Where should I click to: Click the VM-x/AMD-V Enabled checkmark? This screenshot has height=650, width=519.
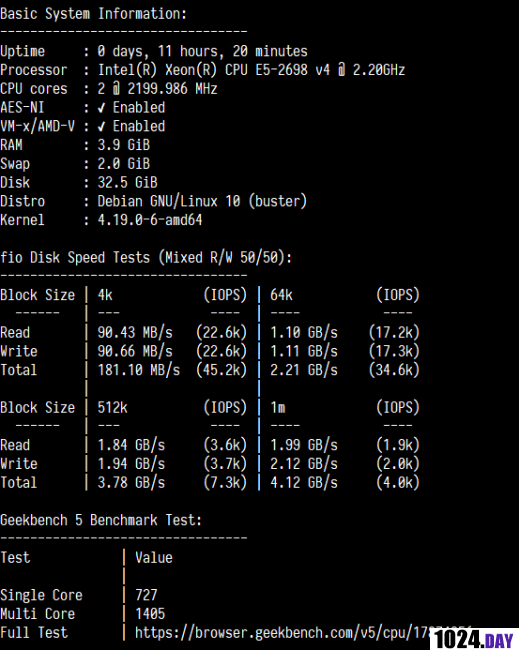coord(102,126)
